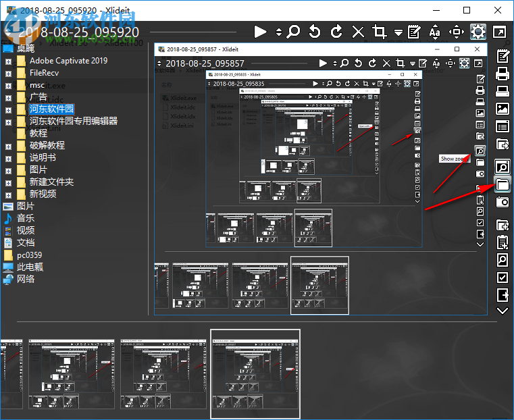Click the document search icon in sidebar
514x420 pixels.
(503, 260)
